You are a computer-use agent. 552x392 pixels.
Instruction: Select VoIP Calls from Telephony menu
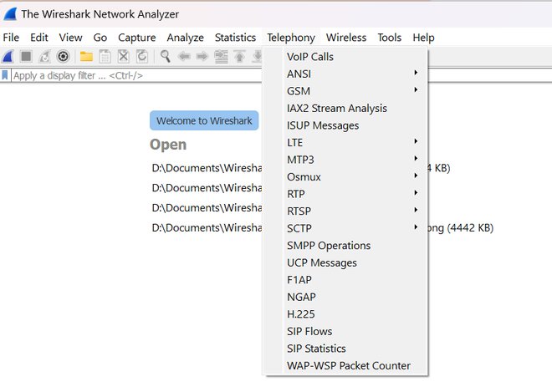pyautogui.click(x=309, y=57)
